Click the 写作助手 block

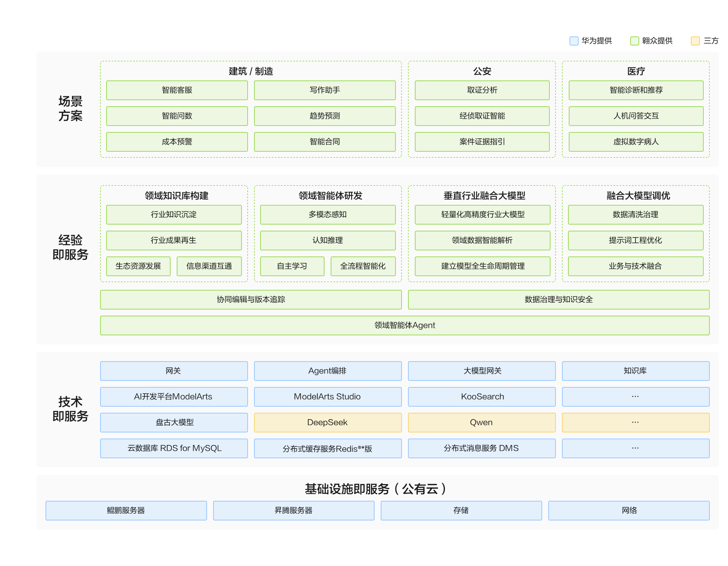(x=325, y=90)
